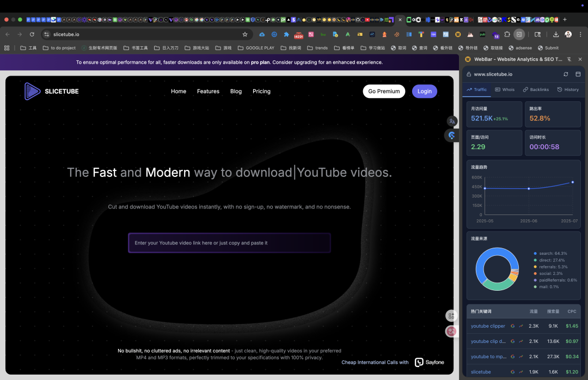
Task: Open the Blog nav item
Action: click(236, 91)
